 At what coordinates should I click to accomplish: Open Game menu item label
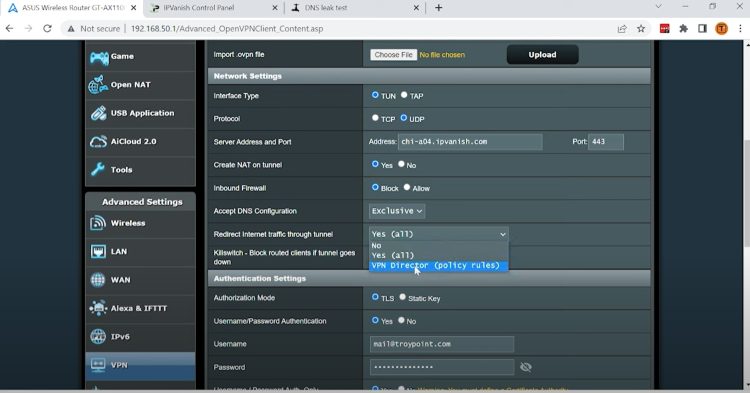coord(122,56)
